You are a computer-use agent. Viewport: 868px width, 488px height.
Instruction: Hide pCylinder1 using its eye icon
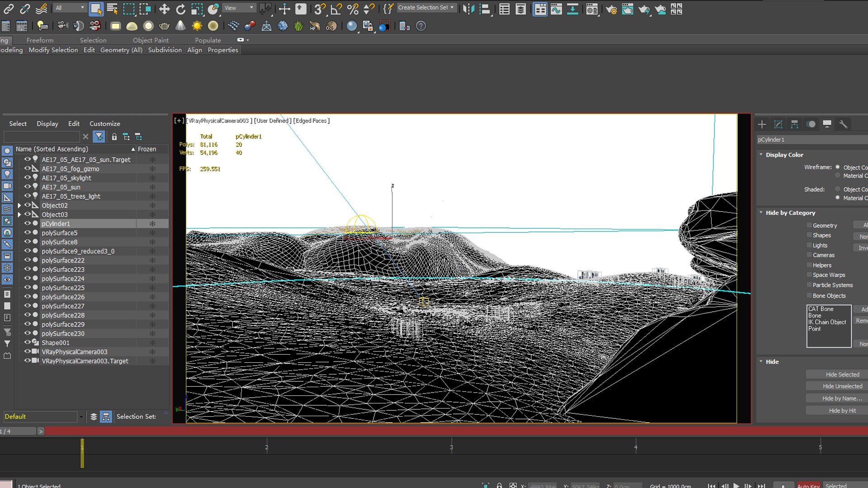pos(28,223)
